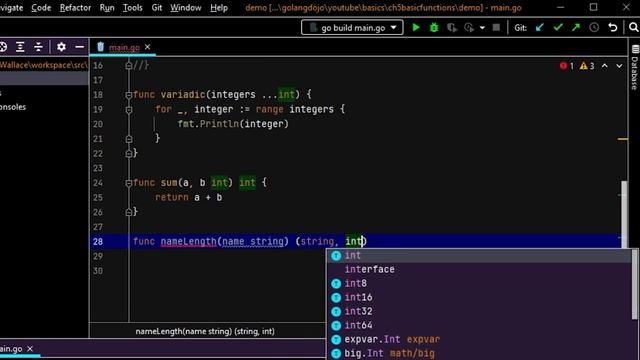
Task: Push commits with green arrow icon
Action: [576, 27]
